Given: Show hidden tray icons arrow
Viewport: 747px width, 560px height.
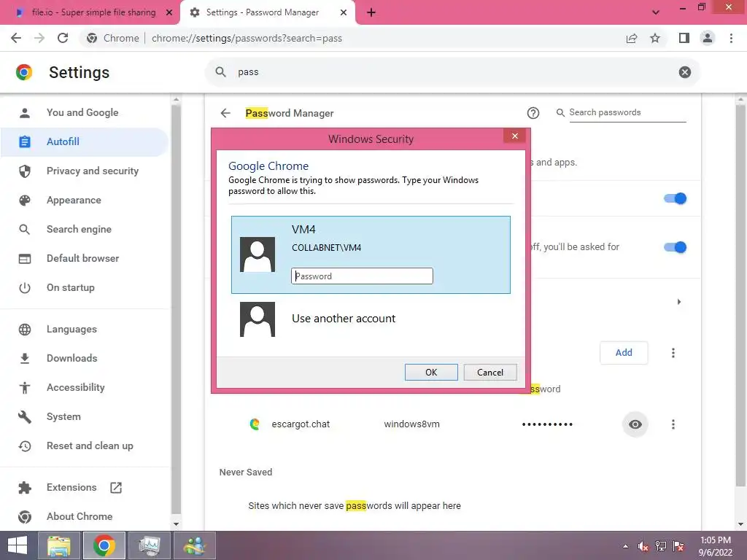Looking at the screenshot, I should (x=625, y=547).
